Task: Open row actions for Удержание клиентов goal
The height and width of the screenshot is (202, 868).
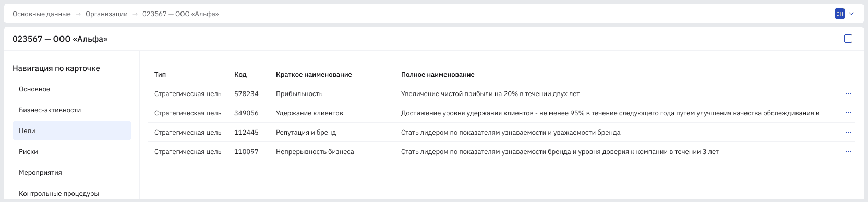Action: [848, 113]
